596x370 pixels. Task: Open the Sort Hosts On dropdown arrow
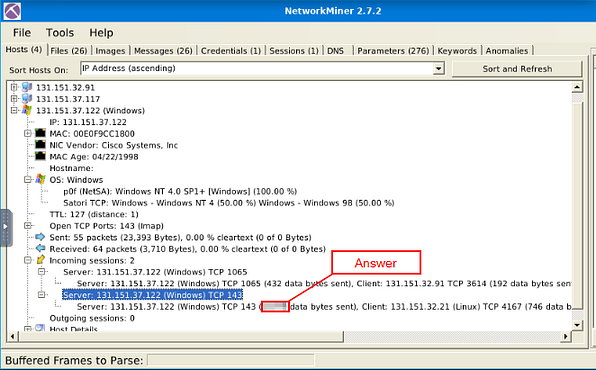(x=438, y=68)
